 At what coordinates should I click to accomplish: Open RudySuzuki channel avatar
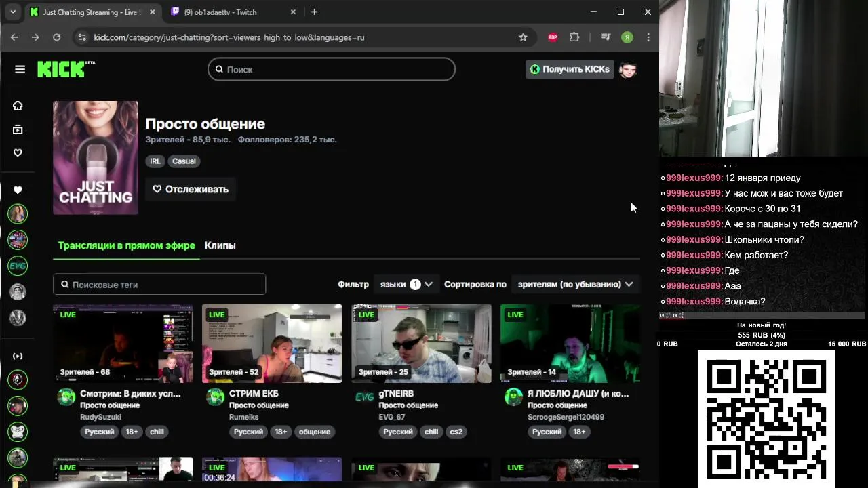pos(66,397)
